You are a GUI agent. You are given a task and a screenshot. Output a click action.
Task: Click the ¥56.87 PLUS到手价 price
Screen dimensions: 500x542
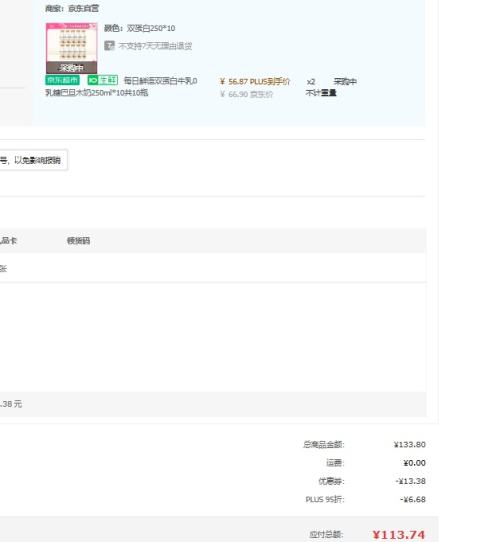[255, 82]
